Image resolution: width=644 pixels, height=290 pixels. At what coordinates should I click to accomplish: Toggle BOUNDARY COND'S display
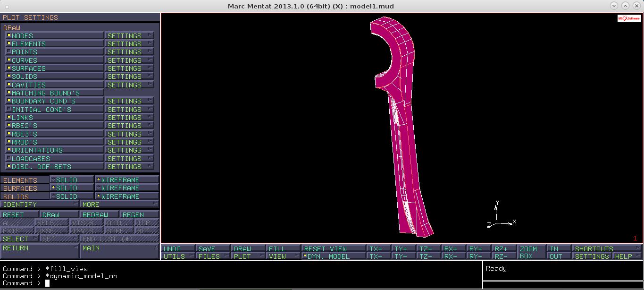54,101
